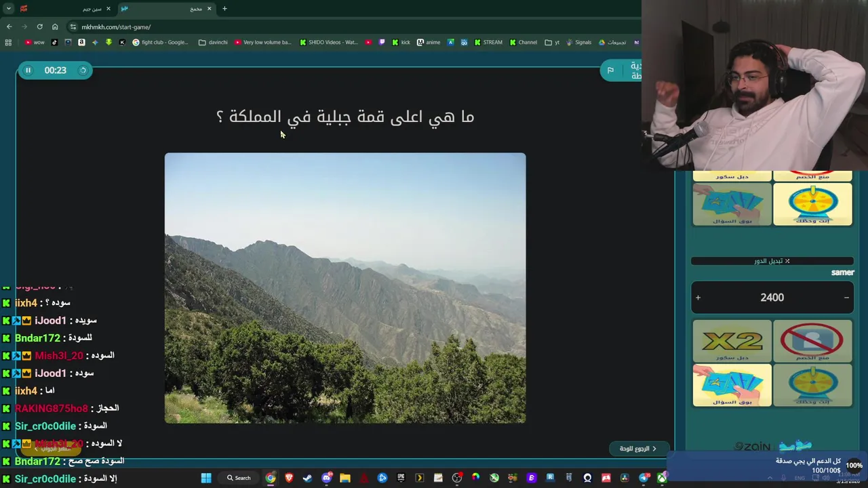The image size is (868, 488).
Task: Expand the tab search dropdown
Action: 8,9
